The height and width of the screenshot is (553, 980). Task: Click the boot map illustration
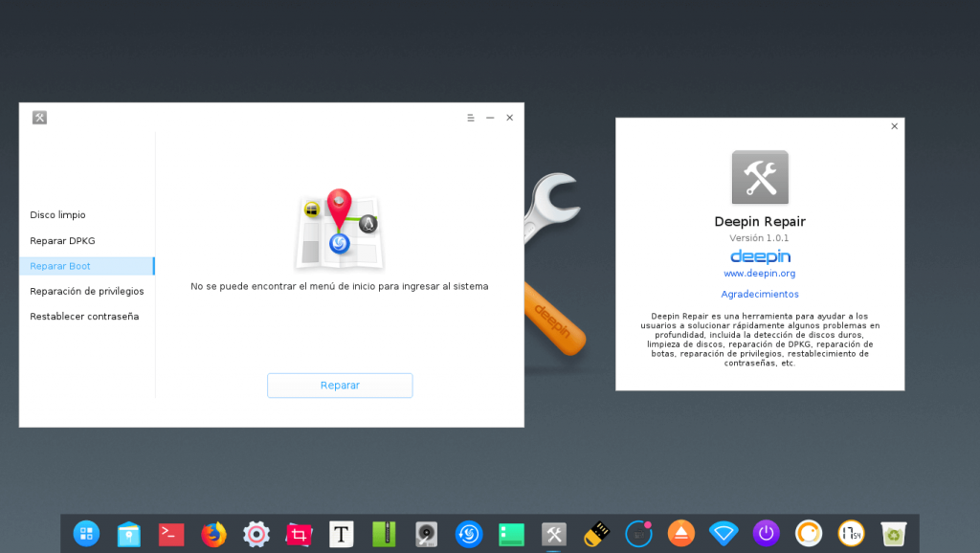(x=340, y=230)
